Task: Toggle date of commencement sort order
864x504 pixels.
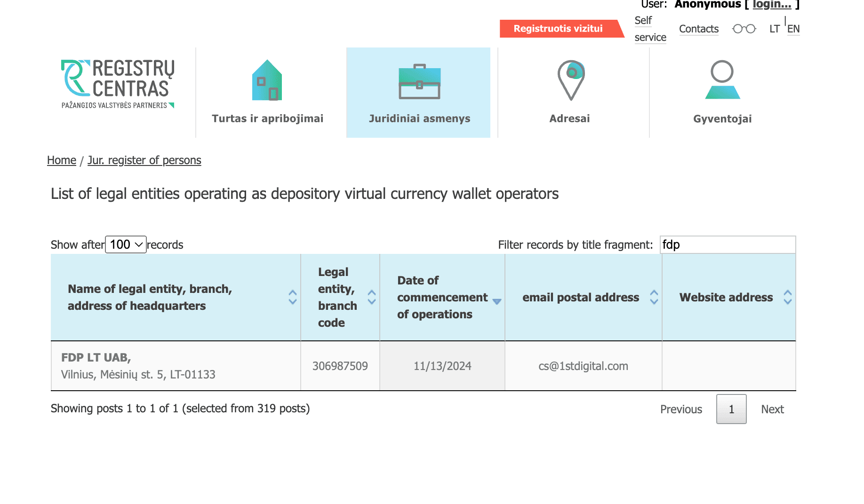Action: tap(497, 301)
